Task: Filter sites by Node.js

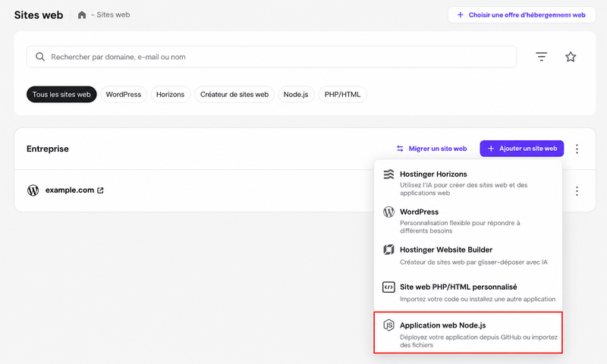Action: 296,94
